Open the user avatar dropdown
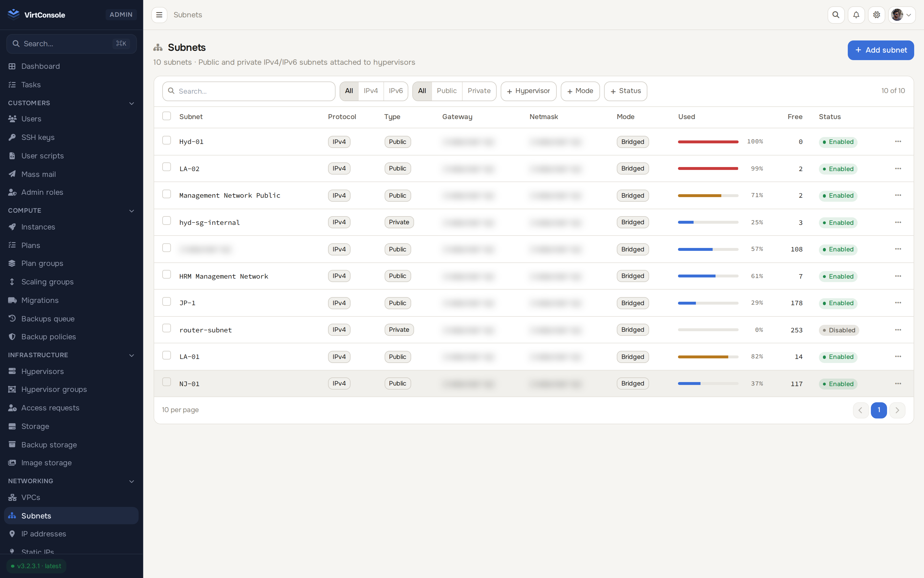This screenshot has height=578, width=924. point(901,15)
